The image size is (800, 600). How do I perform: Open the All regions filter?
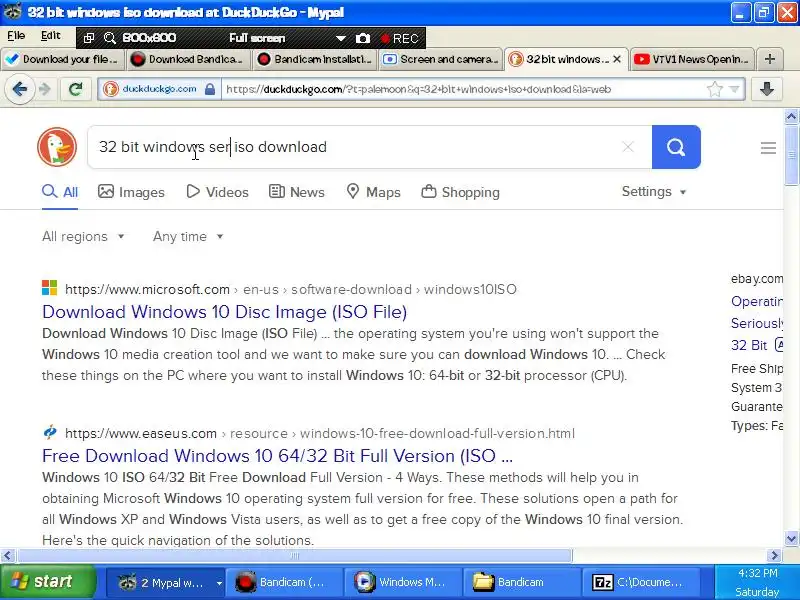tap(83, 236)
